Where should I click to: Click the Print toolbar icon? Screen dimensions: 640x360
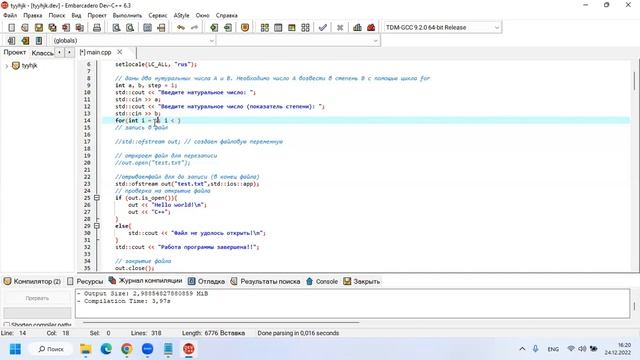(x=97, y=27)
